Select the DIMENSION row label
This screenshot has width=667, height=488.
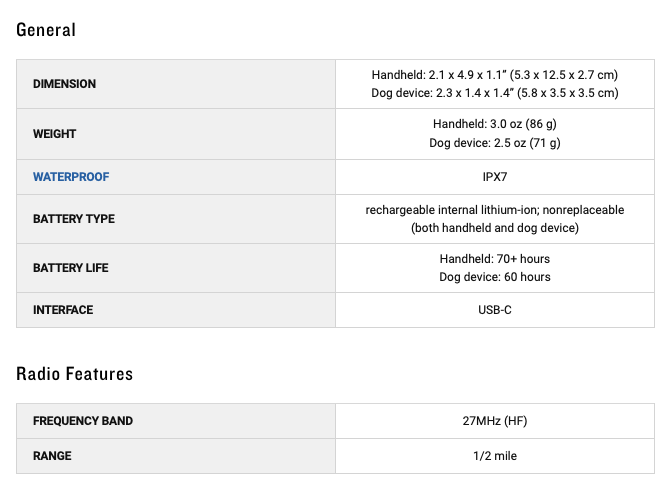[64, 84]
